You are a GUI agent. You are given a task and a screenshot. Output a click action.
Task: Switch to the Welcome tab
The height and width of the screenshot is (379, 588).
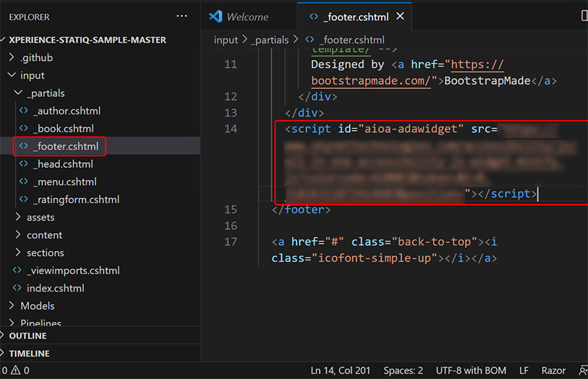point(247,17)
